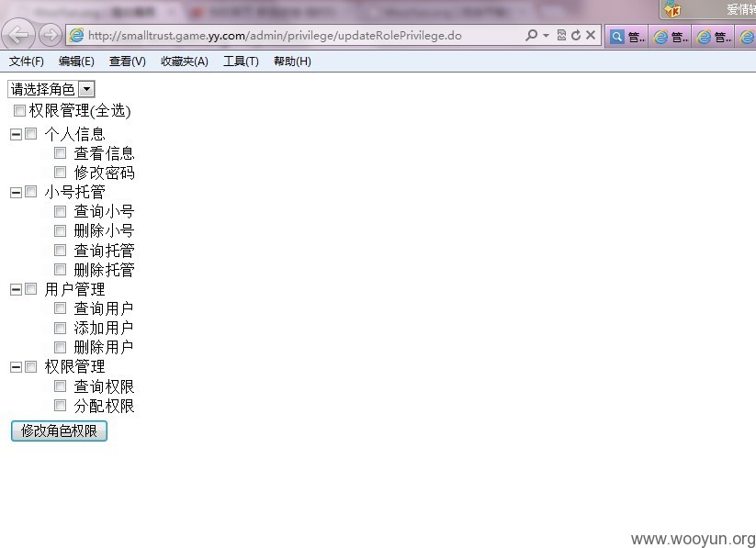The height and width of the screenshot is (548, 756).
Task: Open the 编辑(E) menu
Action: coord(76,62)
